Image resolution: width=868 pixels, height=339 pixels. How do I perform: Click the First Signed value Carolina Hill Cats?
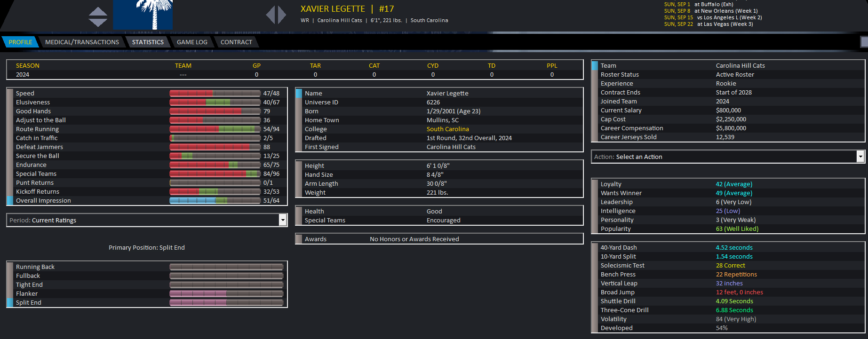click(451, 147)
